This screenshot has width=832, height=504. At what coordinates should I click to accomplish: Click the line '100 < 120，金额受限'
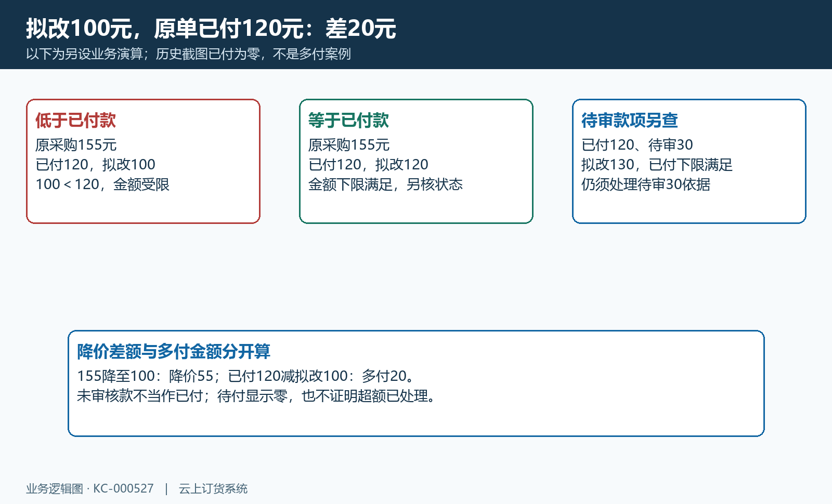[102, 184]
